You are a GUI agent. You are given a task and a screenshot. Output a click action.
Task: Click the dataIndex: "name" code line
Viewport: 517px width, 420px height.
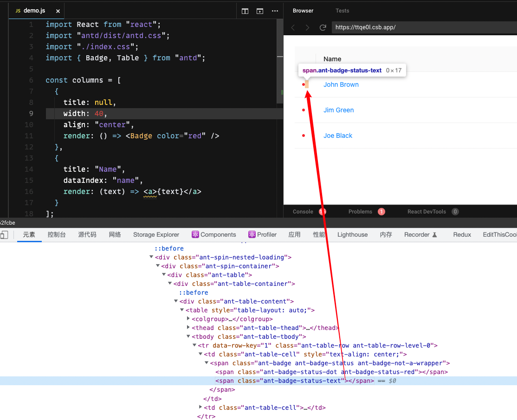pyautogui.click(x=103, y=181)
